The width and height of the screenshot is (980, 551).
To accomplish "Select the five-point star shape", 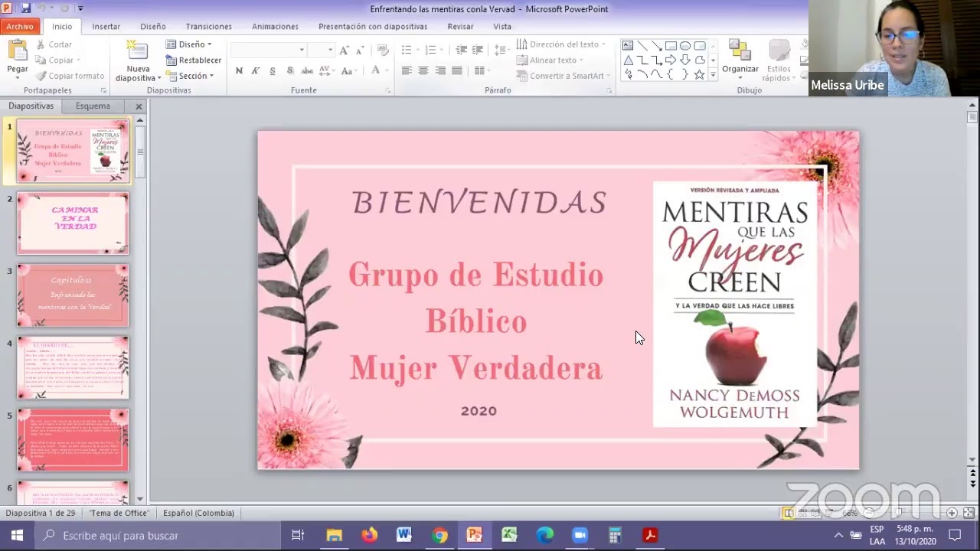I will [x=699, y=74].
